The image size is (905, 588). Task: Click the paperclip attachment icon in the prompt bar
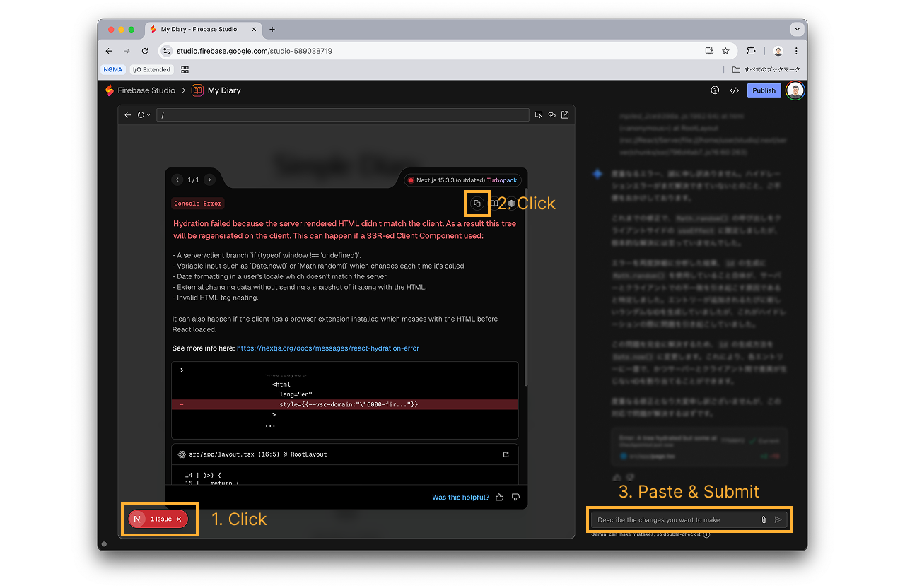763,519
